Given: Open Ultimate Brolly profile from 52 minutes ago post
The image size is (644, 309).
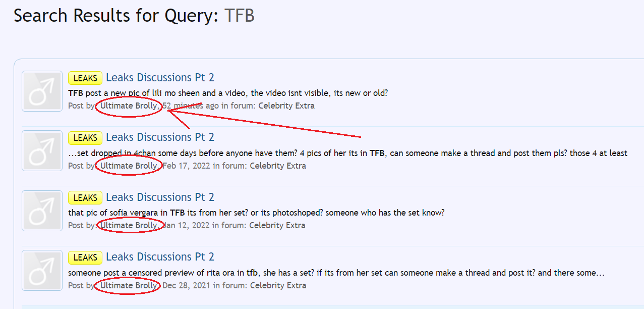Looking at the screenshot, I should [129, 106].
